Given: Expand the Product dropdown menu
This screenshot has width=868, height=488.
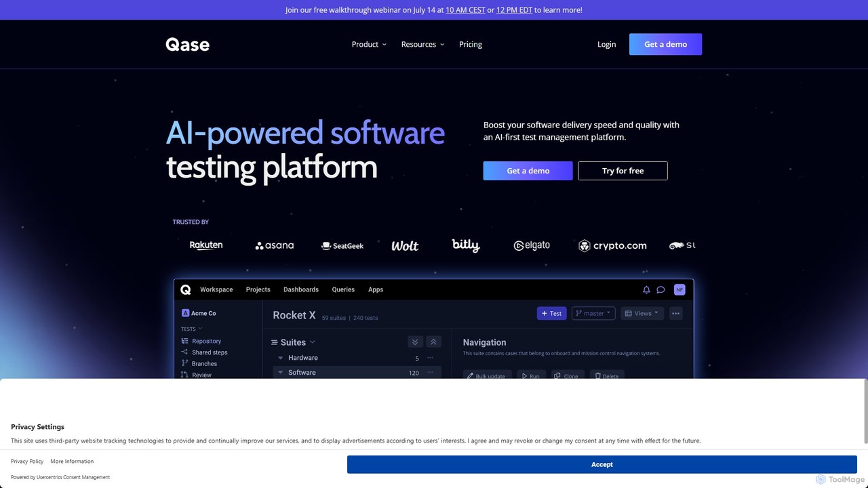Looking at the screenshot, I should click(369, 45).
